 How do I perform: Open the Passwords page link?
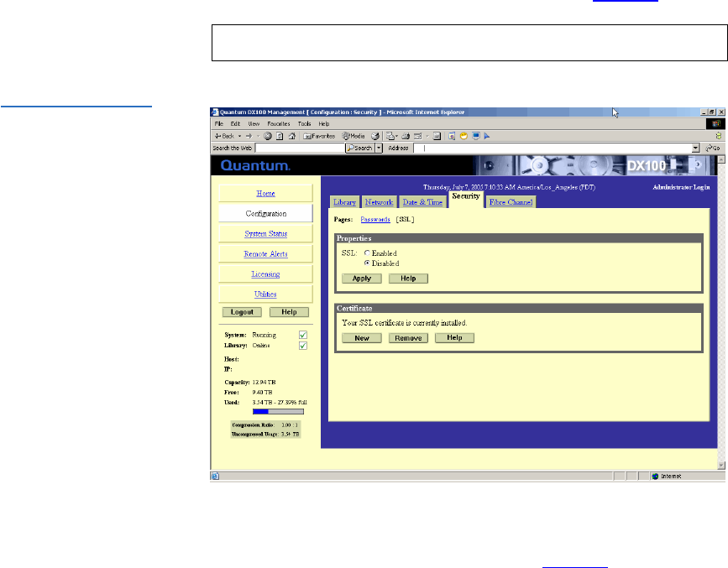(x=375, y=220)
